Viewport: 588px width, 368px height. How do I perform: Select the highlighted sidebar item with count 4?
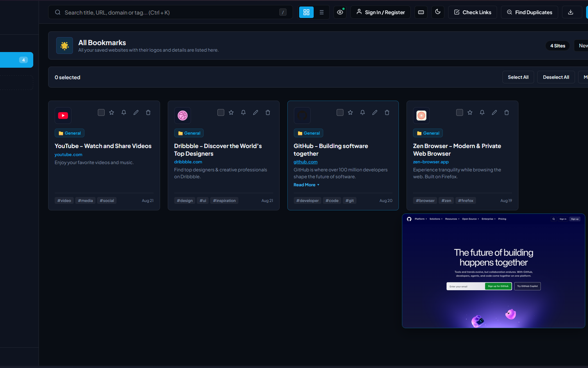17,60
